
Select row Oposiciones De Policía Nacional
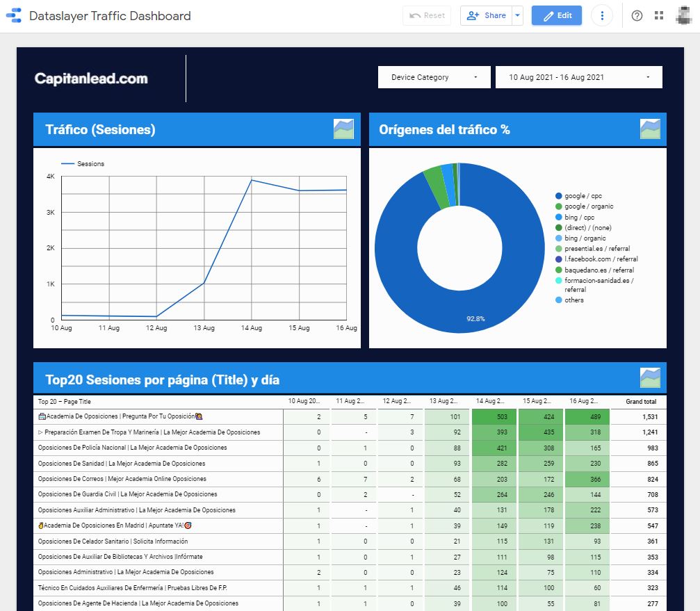[x=350, y=448]
